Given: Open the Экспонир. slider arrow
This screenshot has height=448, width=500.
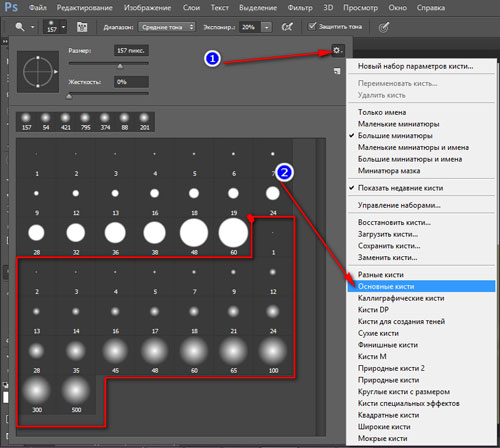Looking at the screenshot, I should coord(266,27).
